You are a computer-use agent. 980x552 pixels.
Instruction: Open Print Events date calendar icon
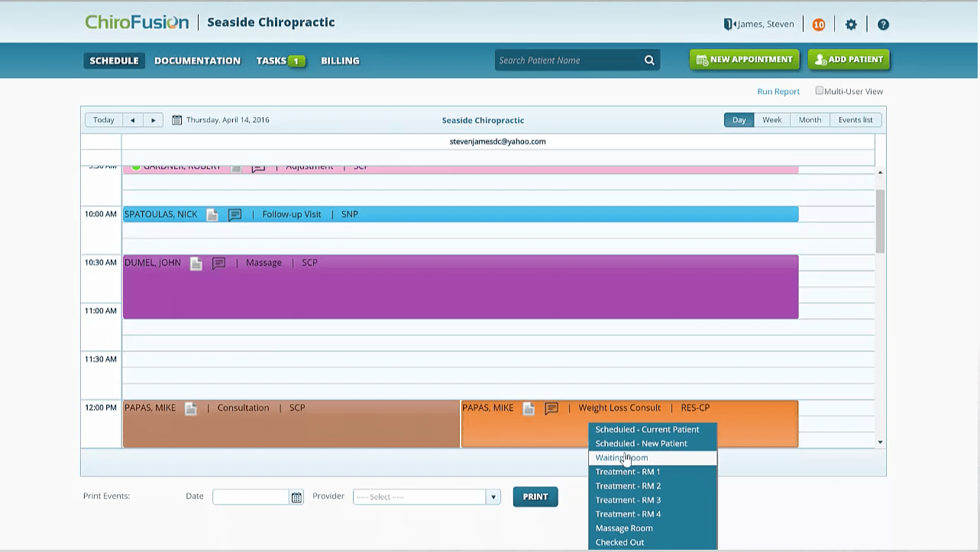point(296,497)
